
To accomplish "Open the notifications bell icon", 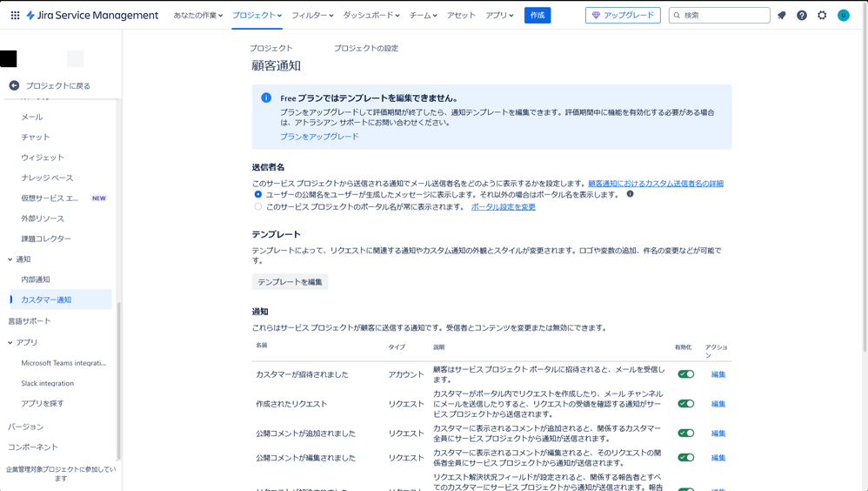I will [x=782, y=16].
